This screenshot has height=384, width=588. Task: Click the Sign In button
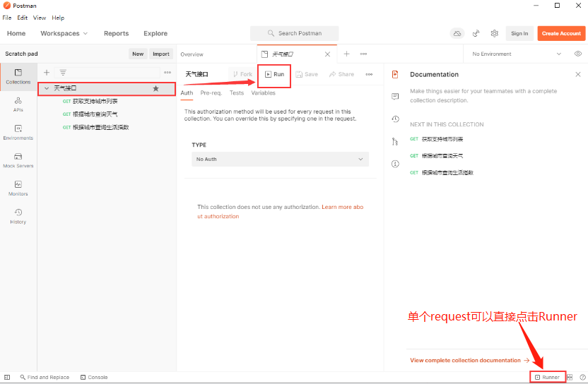tap(519, 33)
